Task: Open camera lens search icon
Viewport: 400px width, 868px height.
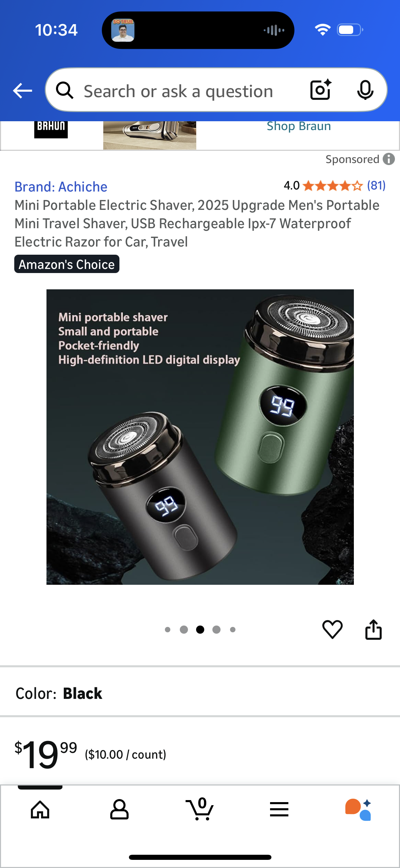Action: [321, 90]
